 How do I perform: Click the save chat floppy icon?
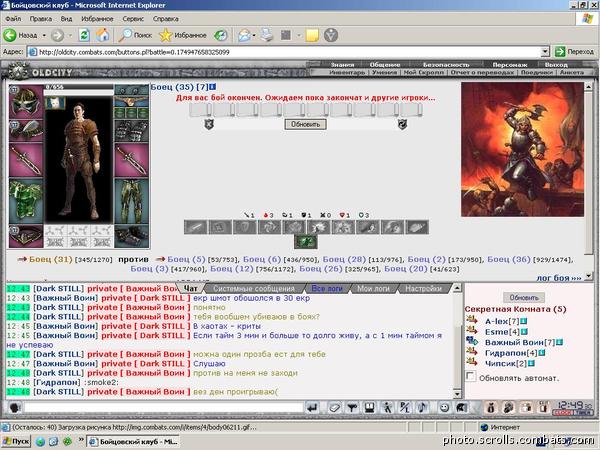click(x=369, y=408)
